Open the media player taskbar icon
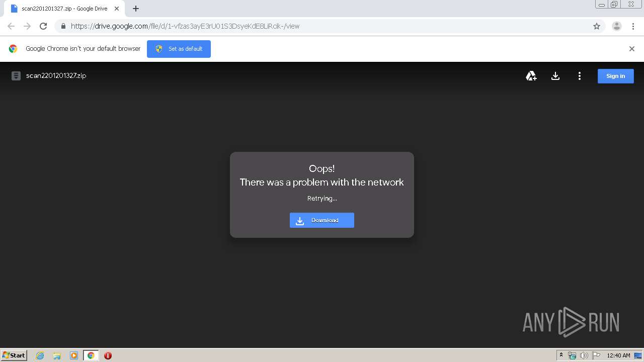 point(74,355)
